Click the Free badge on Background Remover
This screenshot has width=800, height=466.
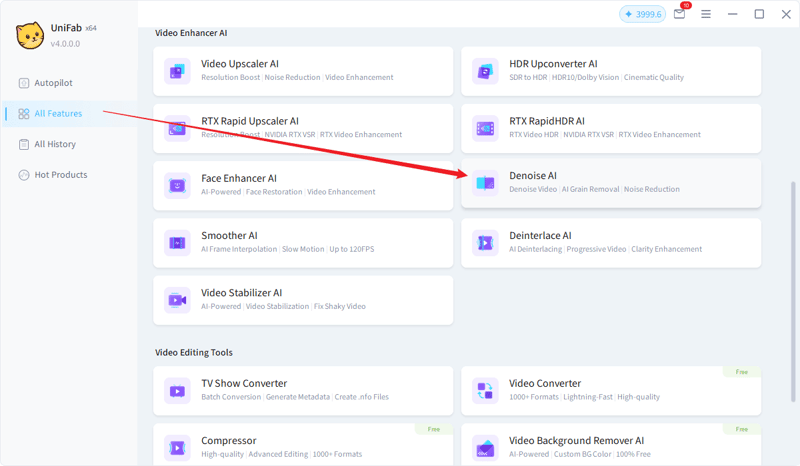click(742, 429)
